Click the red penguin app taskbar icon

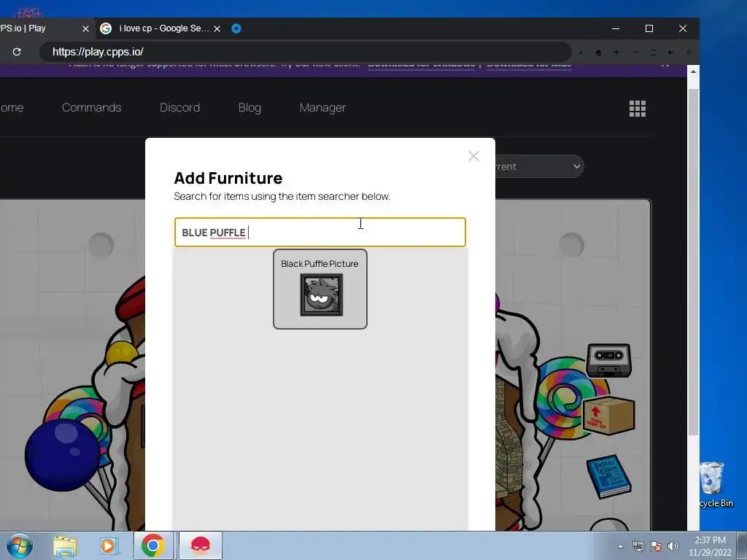(201, 545)
